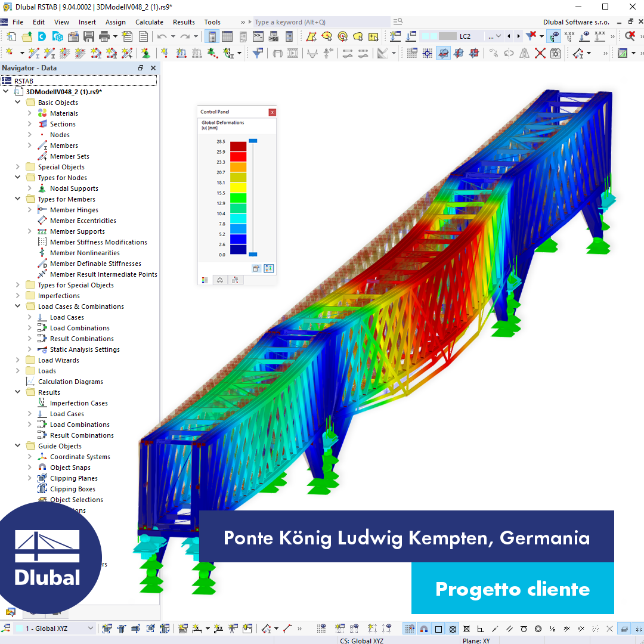Click the New Model toolbar icon

coord(11,36)
